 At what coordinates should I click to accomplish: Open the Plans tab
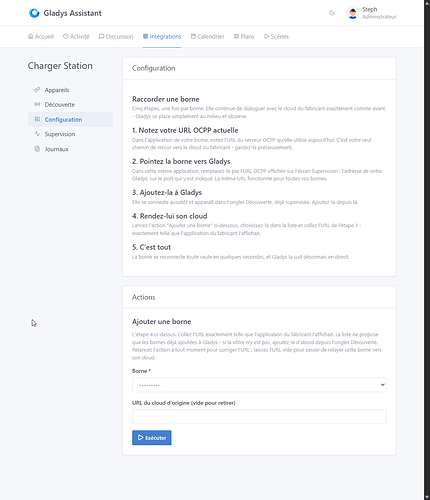[x=244, y=36]
